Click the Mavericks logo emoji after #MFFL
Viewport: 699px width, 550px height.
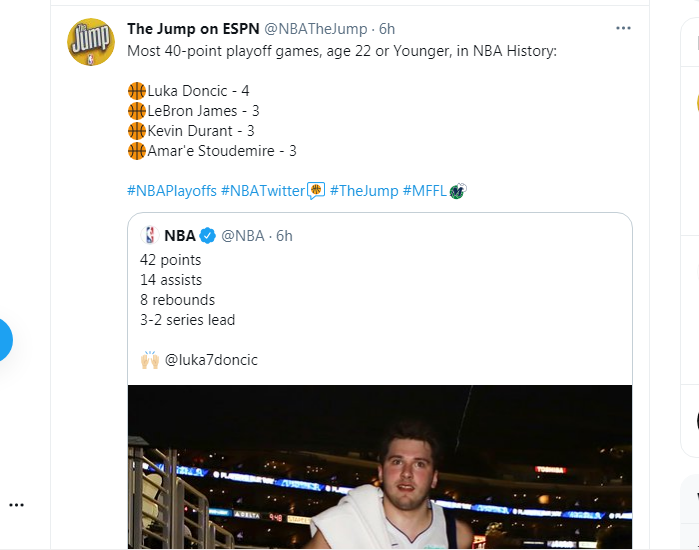(458, 191)
